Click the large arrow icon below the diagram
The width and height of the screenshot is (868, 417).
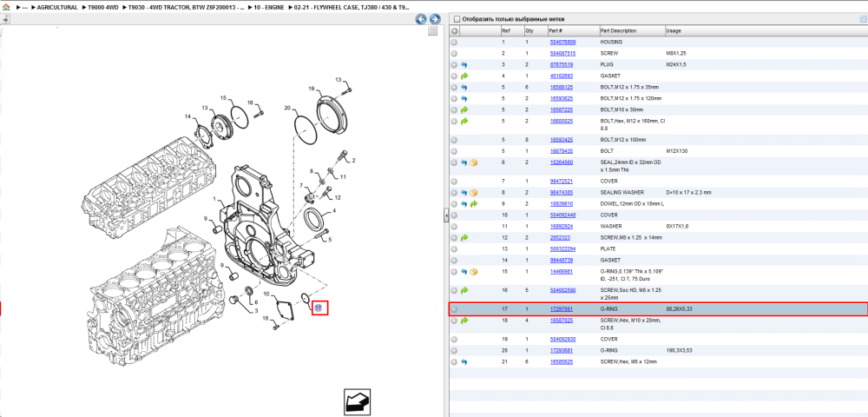pyautogui.click(x=357, y=402)
